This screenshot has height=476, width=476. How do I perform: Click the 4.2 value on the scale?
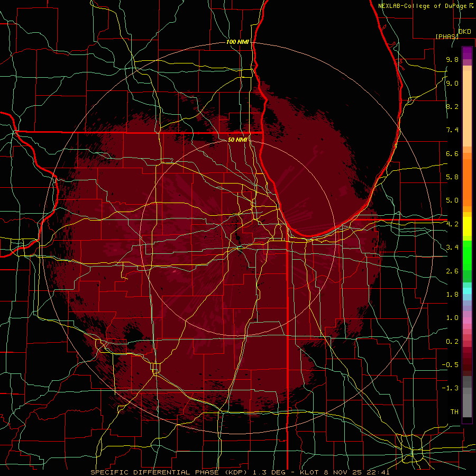[x=452, y=224]
